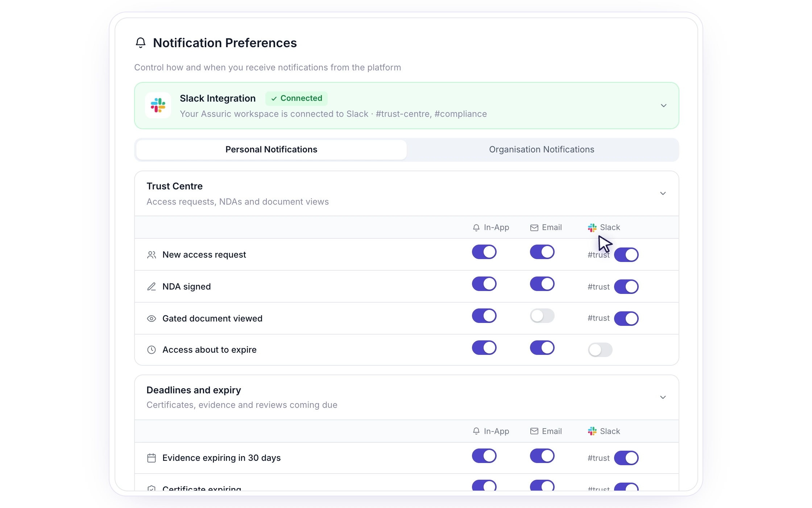Click the clock icon for Access about to expire
Screen dimensions: 812x508
[152, 350]
